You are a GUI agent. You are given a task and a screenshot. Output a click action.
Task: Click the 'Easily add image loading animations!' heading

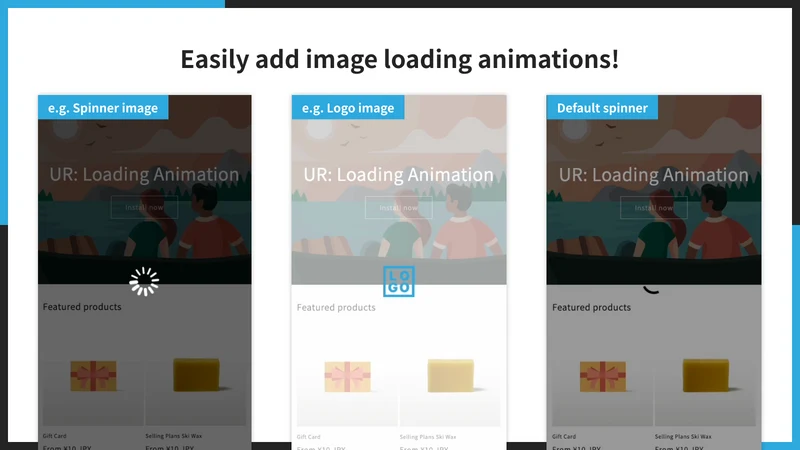point(399,59)
